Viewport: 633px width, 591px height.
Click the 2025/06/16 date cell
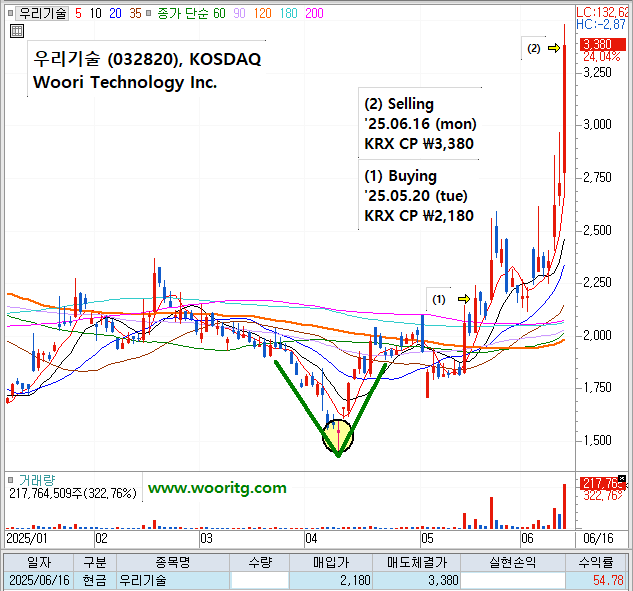click(x=39, y=581)
